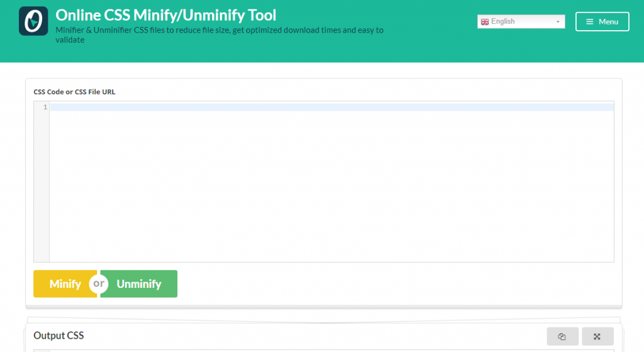Open the English language dropdown

click(x=521, y=21)
